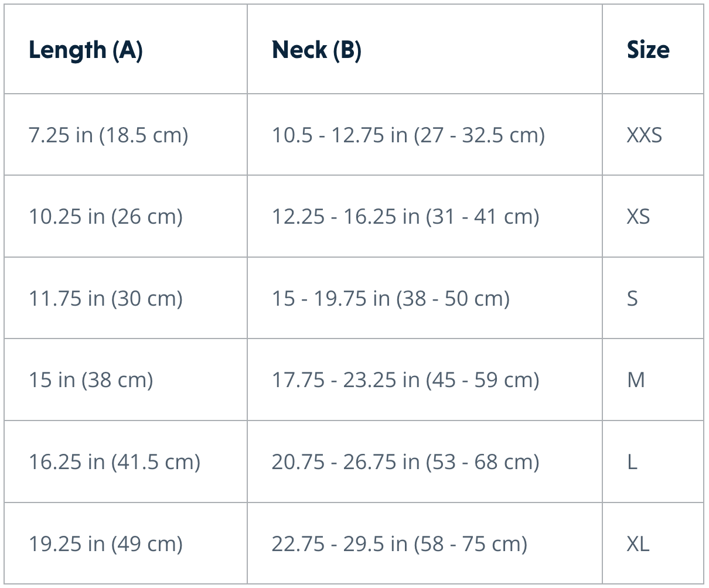
Task: Click the 7.25 in length cell
Action: click(108, 135)
